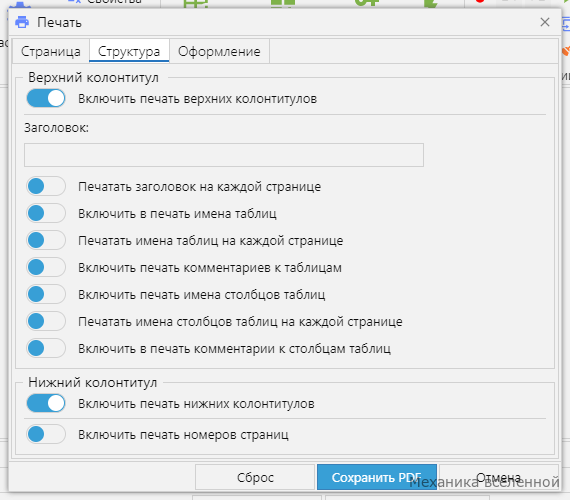The image size is (570, 500).
Task: Select the Структура tab
Action: point(129,51)
